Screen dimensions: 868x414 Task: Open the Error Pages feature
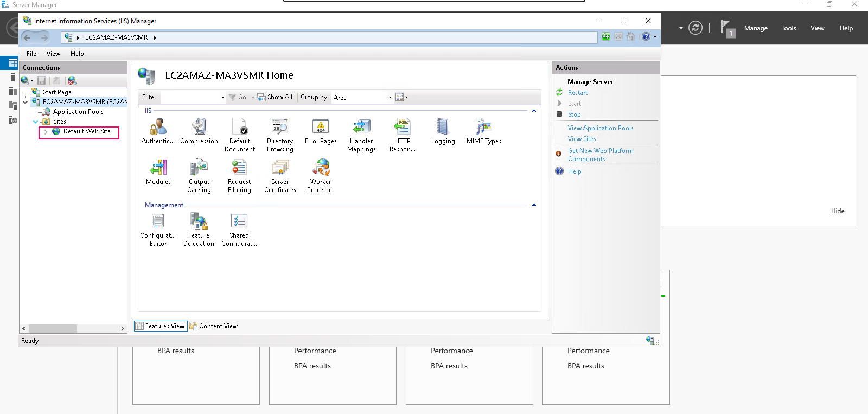coord(321,131)
